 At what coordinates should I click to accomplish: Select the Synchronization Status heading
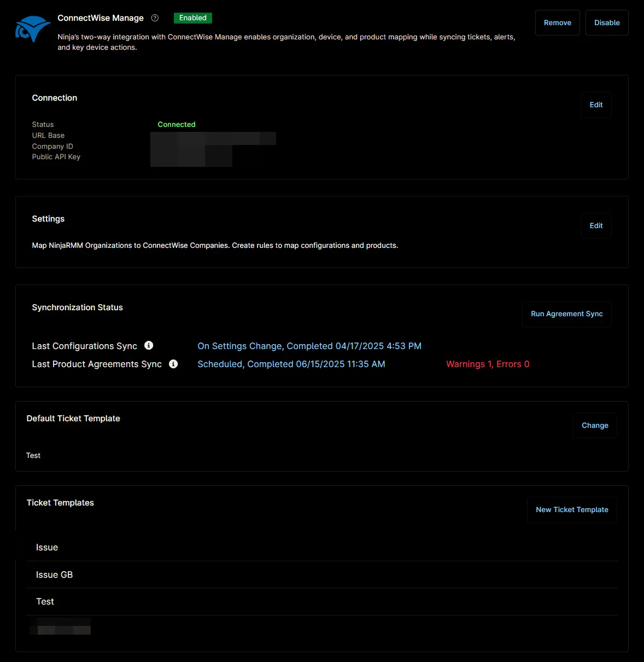pyautogui.click(x=77, y=307)
